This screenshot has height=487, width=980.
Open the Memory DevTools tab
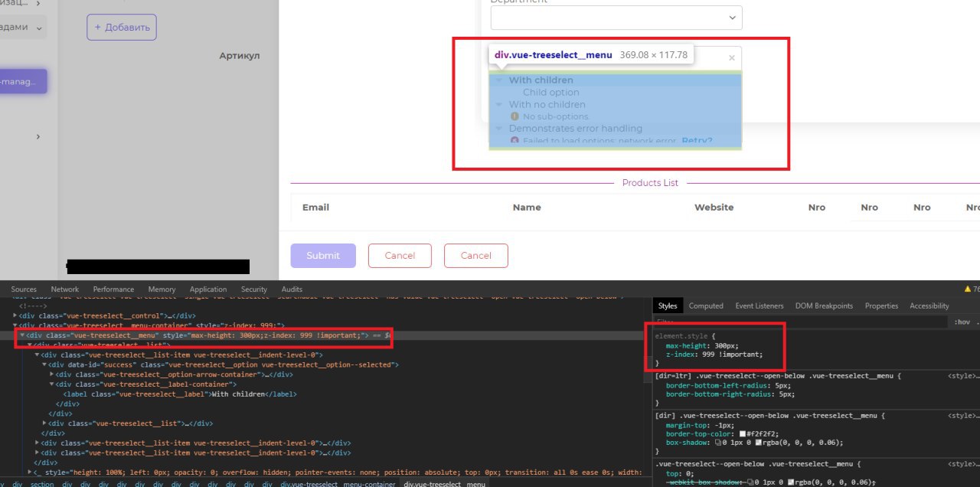162,289
